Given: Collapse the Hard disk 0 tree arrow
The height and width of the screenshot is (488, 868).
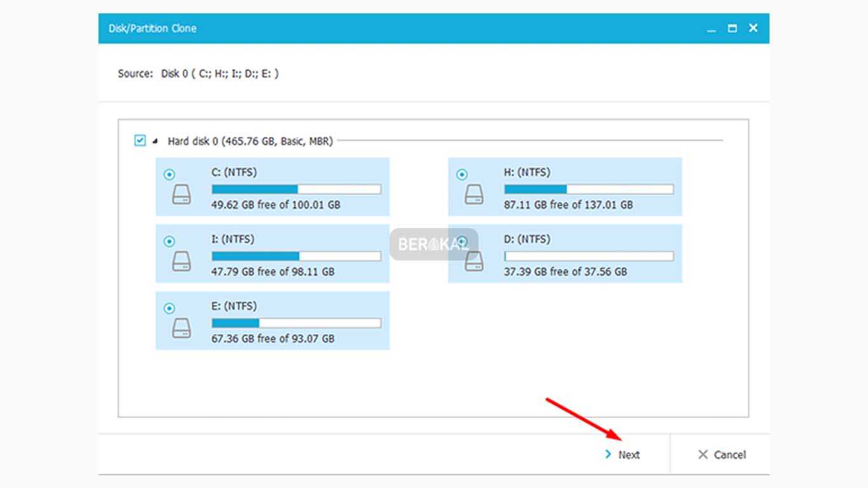Looking at the screenshot, I should (x=155, y=141).
